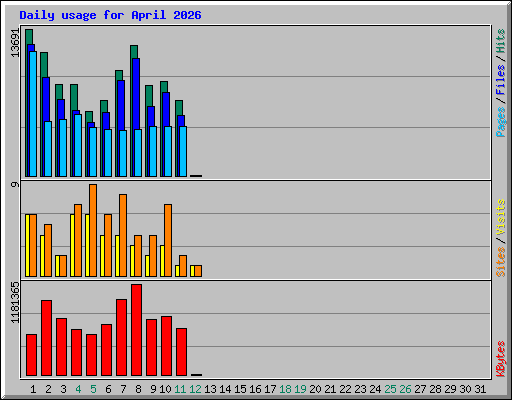Click the cyan Pages bar for day 4
The image size is (512, 400).
78,145
